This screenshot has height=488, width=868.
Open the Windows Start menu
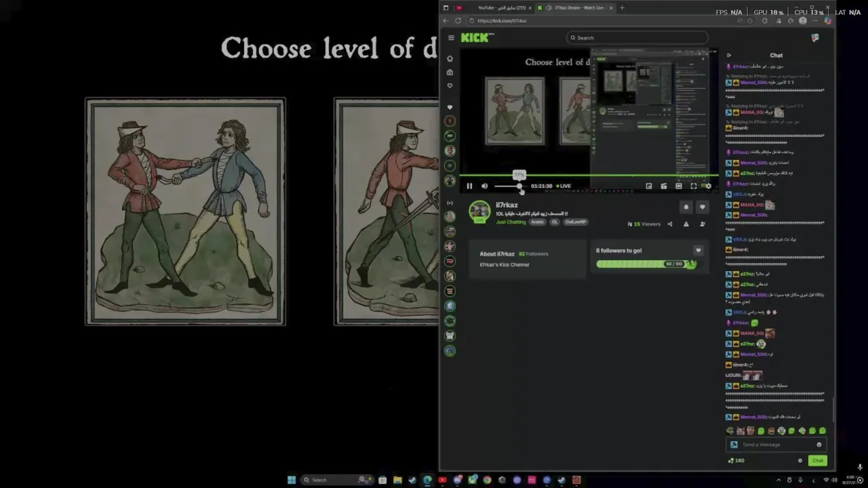292,480
